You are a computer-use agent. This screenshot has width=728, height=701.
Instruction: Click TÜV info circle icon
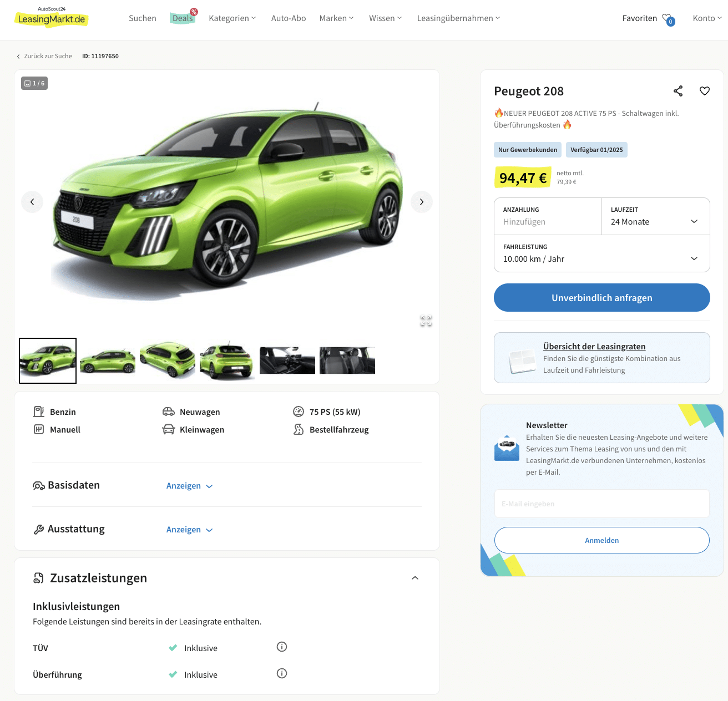[282, 647]
